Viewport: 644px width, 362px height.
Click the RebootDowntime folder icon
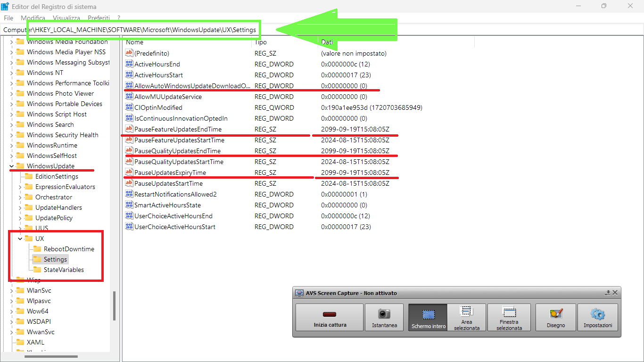pyautogui.click(x=37, y=249)
